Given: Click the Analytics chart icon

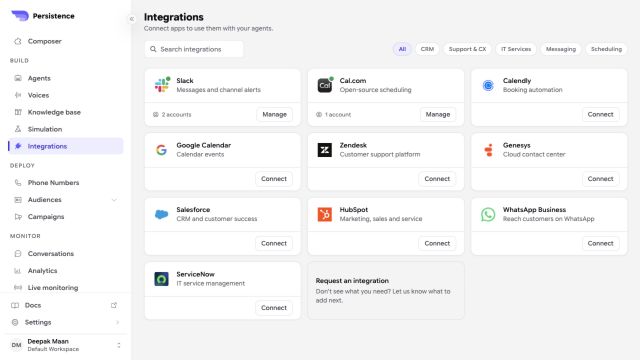Looking at the screenshot, I should (18, 271).
